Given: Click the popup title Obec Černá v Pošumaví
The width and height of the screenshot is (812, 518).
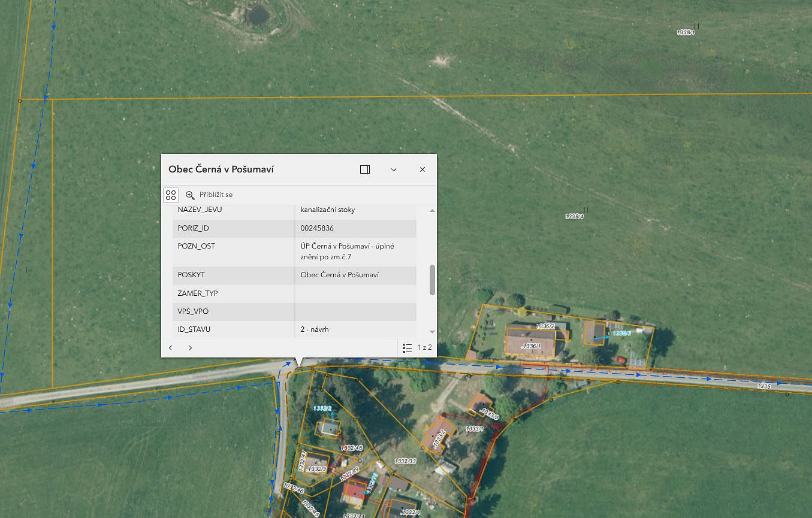Looking at the screenshot, I should (x=221, y=169).
